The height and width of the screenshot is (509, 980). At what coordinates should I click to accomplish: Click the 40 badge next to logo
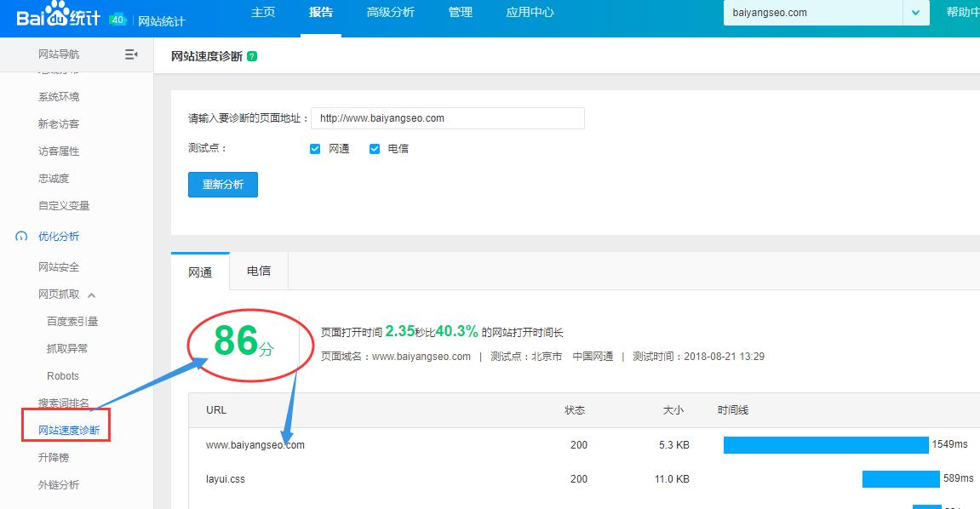point(117,20)
